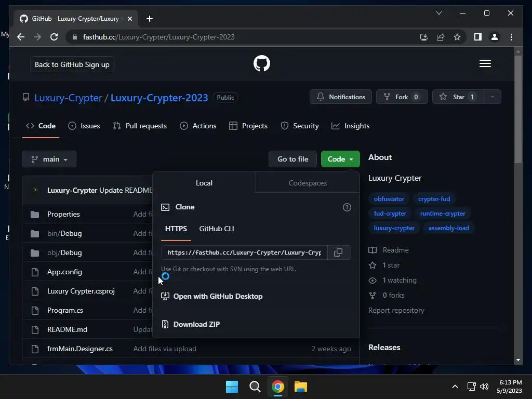Click the README.md file icon

(35, 330)
